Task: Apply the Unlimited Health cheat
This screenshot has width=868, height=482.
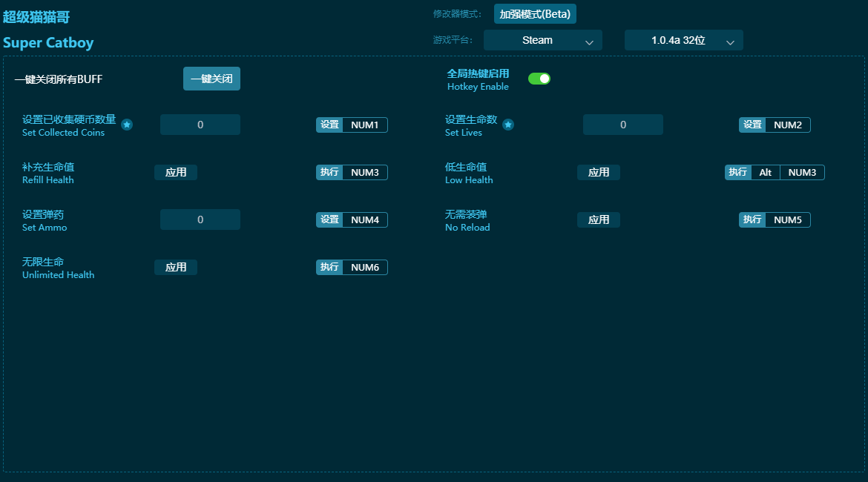Action: pos(176,267)
